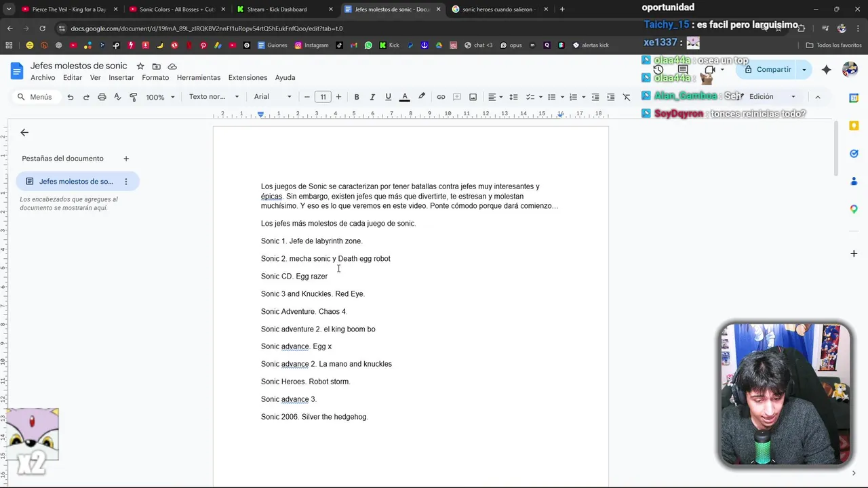Screen dimensions: 868x488
Task: Open the Gemini sparkle icon
Action: (826, 69)
